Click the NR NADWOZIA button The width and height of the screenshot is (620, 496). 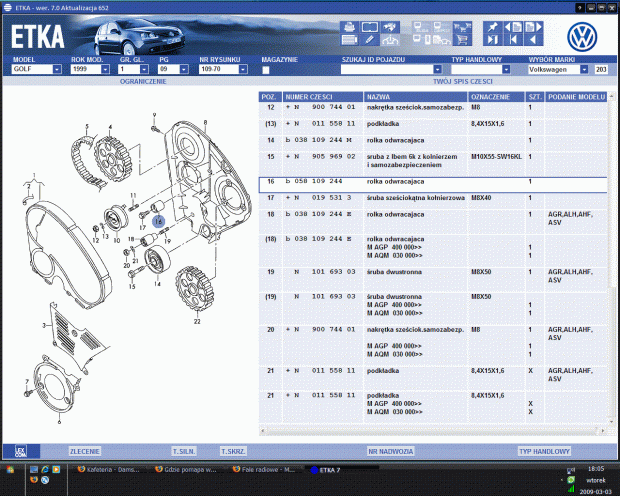pos(391,451)
